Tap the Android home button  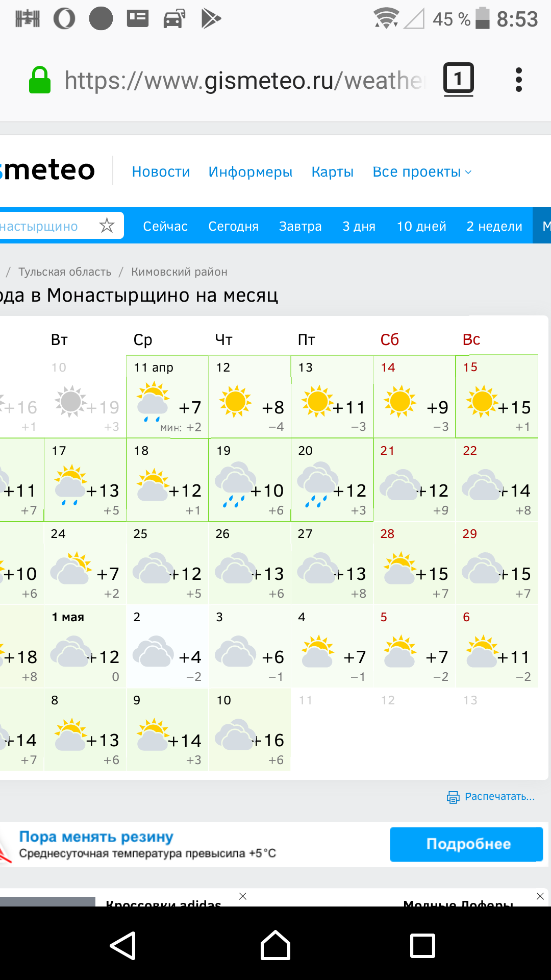(x=275, y=945)
